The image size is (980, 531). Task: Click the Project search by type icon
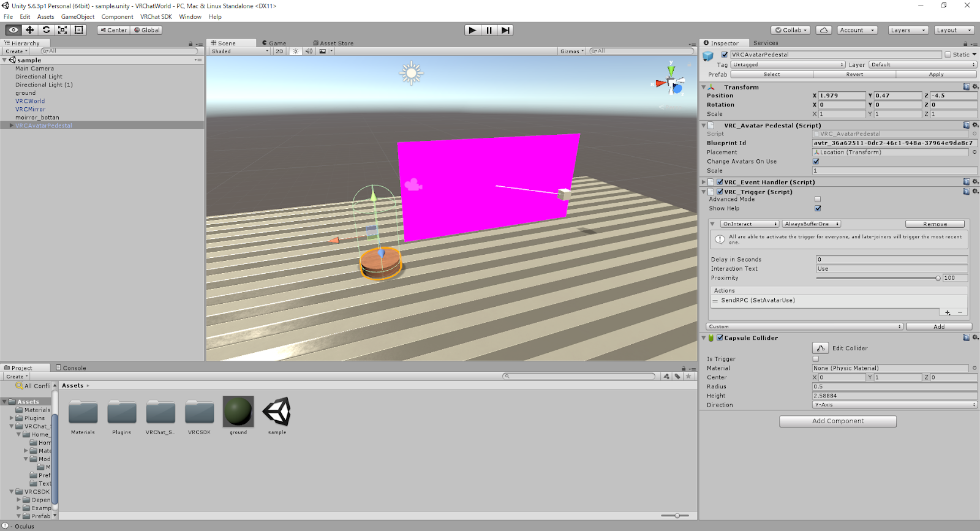click(666, 377)
